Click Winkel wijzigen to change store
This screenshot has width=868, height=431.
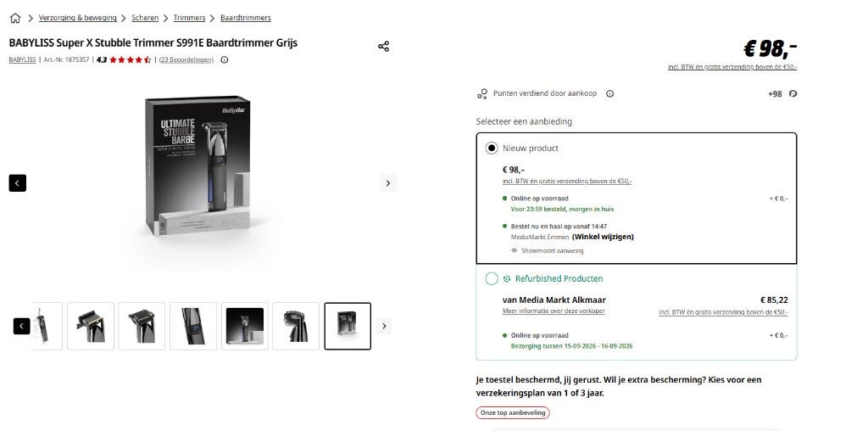(603, 237)
